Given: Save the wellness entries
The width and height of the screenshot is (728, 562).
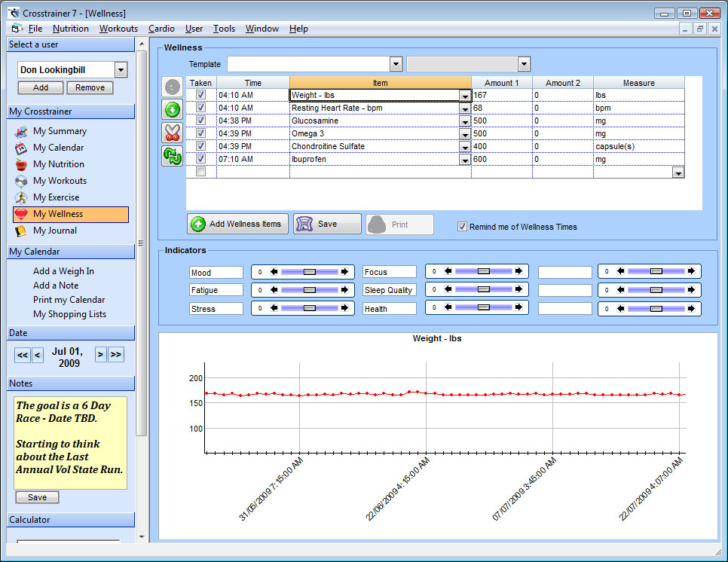Looking at the screenshot, I should 327,224.
